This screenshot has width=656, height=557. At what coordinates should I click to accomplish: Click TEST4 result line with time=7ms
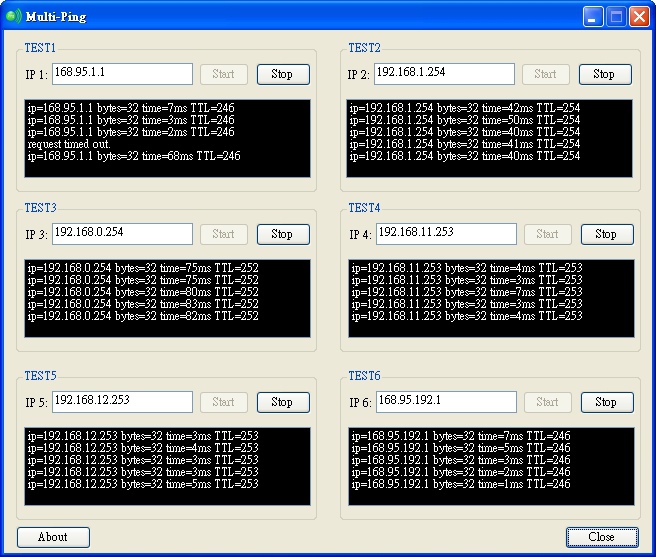click(x=467, y=292)
